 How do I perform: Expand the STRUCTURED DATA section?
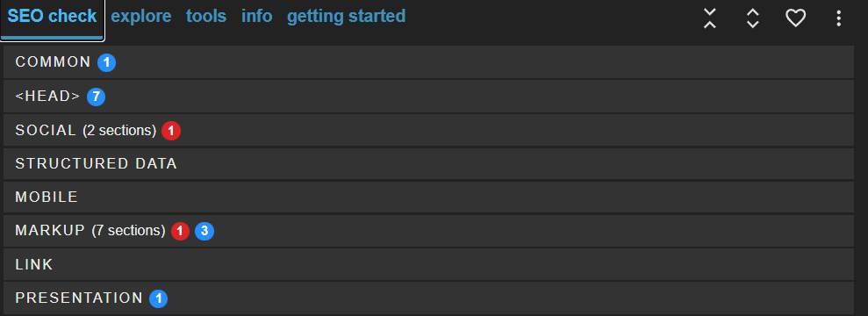tap(428, 164)
